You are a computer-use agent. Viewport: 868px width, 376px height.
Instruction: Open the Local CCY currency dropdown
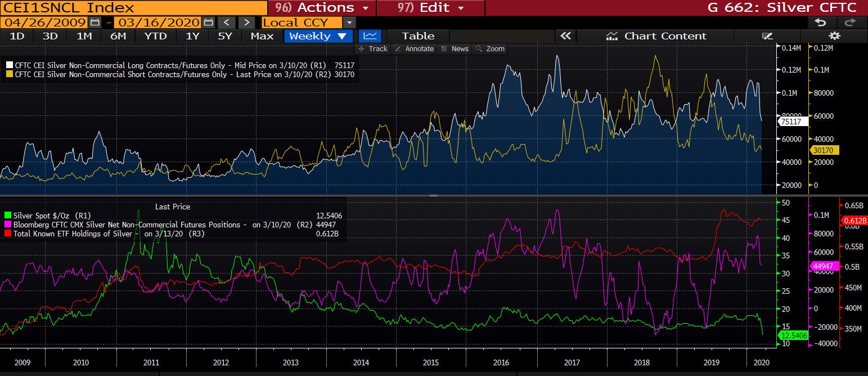coord(349,23)
